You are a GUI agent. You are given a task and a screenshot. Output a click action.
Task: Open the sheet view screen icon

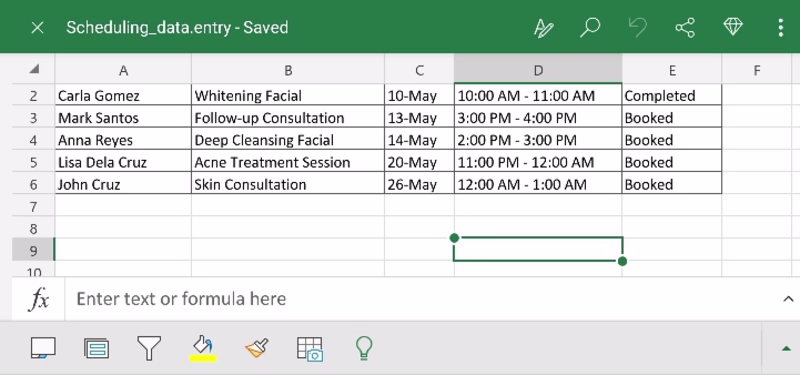[43, 348]
